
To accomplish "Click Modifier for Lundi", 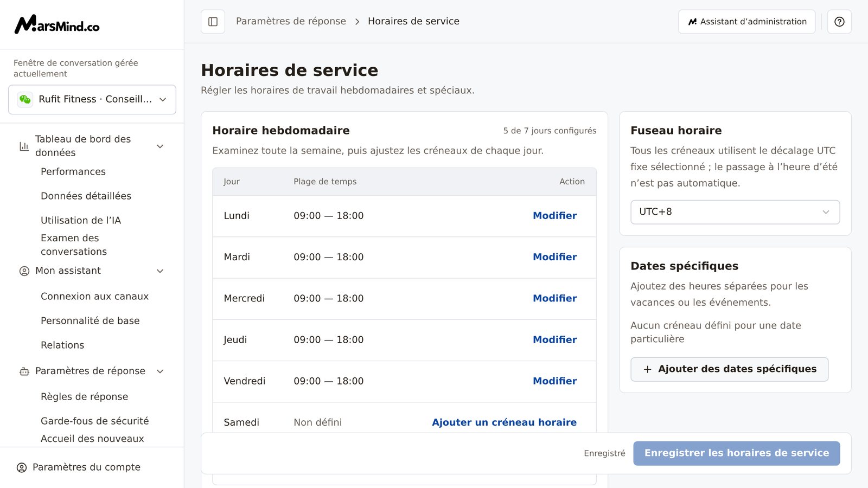I will pos(554,216).
